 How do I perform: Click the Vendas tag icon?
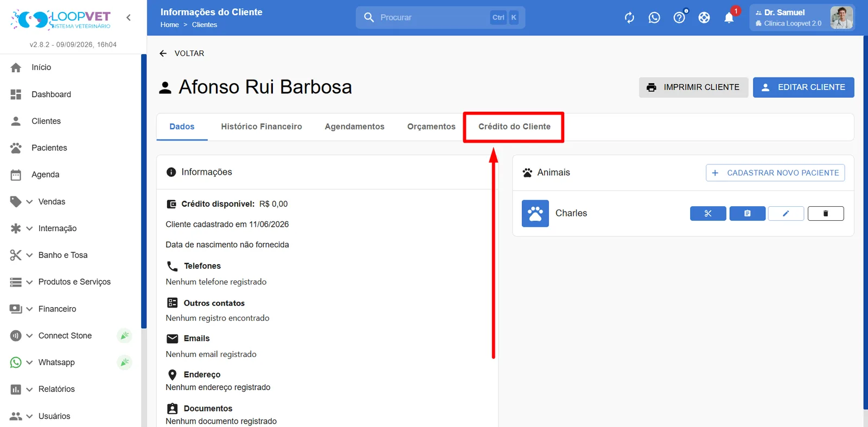click(x=16, y=201)
